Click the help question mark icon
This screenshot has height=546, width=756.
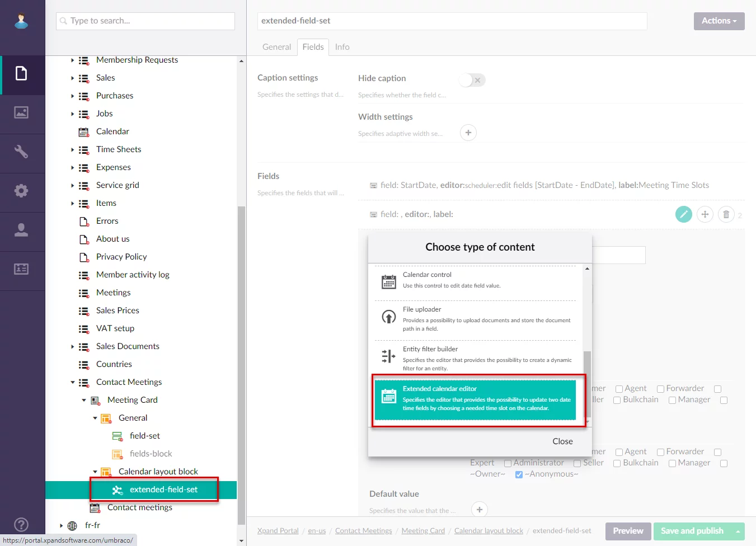21,525
